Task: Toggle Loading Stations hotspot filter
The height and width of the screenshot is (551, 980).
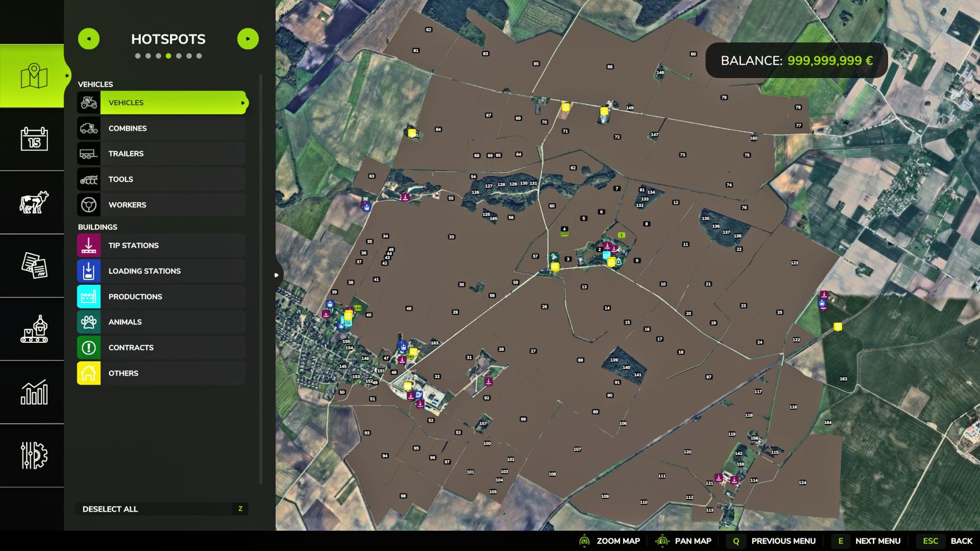Action: coord(161,271)
